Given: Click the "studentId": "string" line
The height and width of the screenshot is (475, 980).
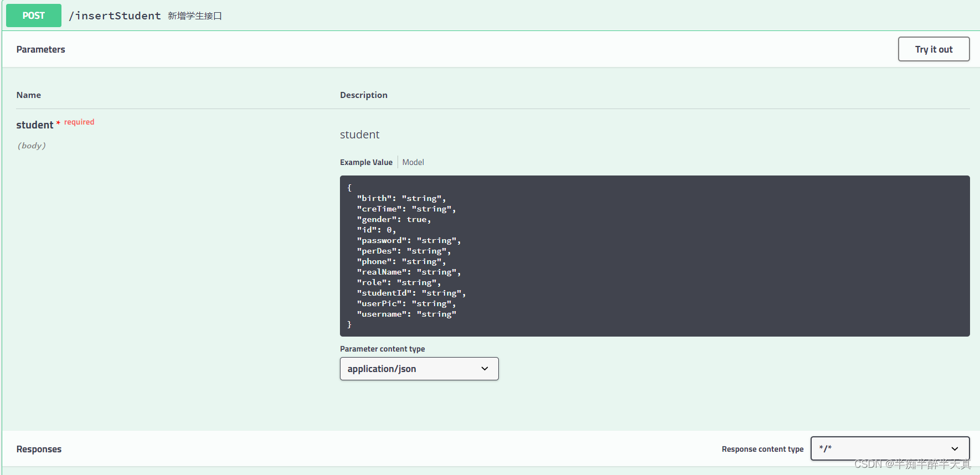Looking at the screenshot, I should (x=411, y=293).
